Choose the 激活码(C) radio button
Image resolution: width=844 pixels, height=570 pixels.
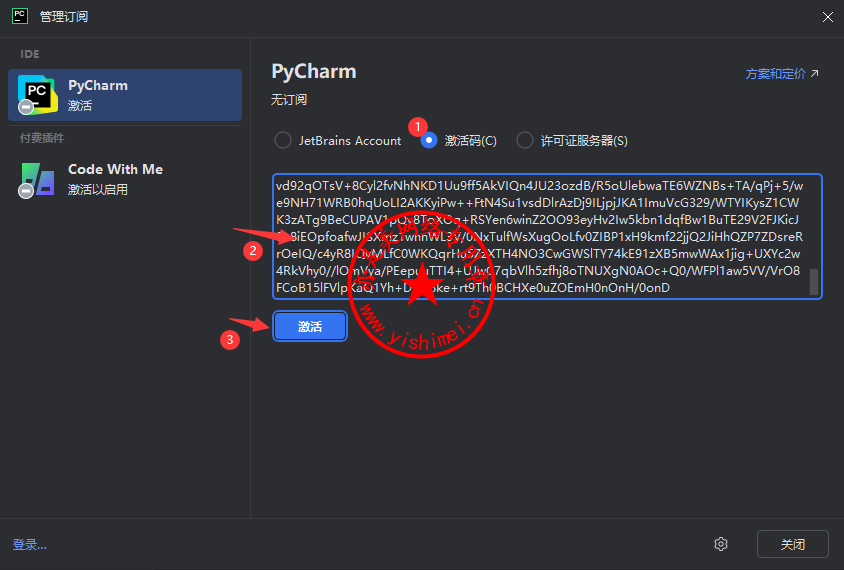429,141
